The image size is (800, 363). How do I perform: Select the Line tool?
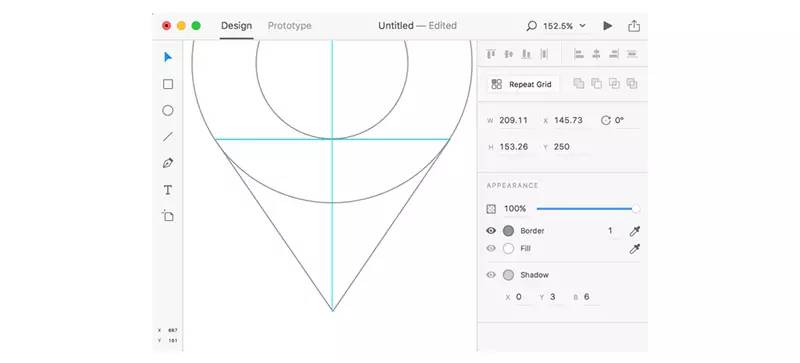point(168,137)
